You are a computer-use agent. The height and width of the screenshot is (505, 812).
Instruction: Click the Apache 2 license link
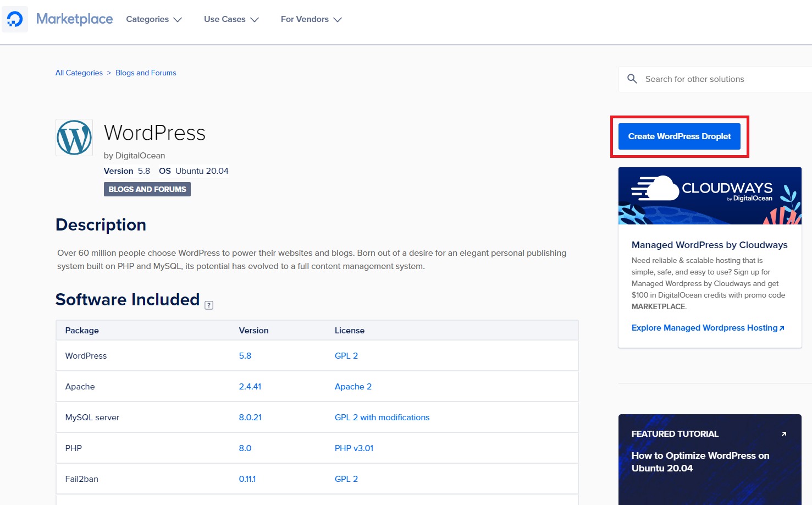pos(353,386)
